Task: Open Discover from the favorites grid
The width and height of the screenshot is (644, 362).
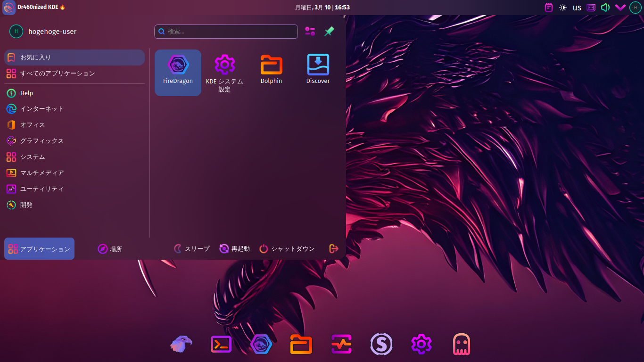Action: coord(318,68)
